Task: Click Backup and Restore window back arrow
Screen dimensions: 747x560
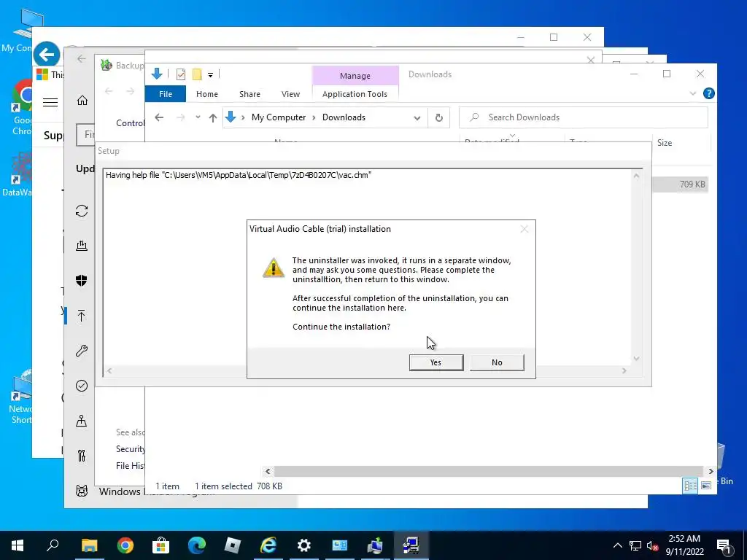Action: (109, 91)
